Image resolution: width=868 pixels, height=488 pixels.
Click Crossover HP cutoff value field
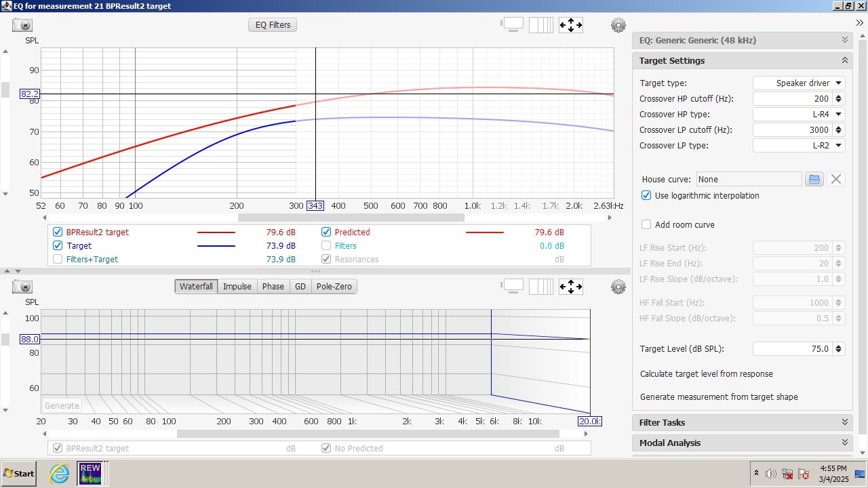click(793, 98)
